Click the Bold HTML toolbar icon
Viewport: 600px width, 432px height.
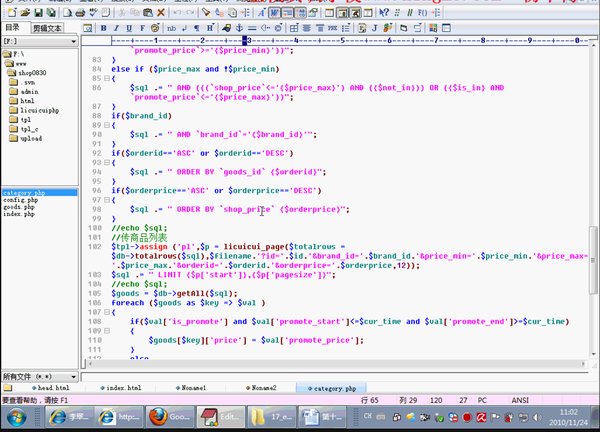tap(104, 28)
